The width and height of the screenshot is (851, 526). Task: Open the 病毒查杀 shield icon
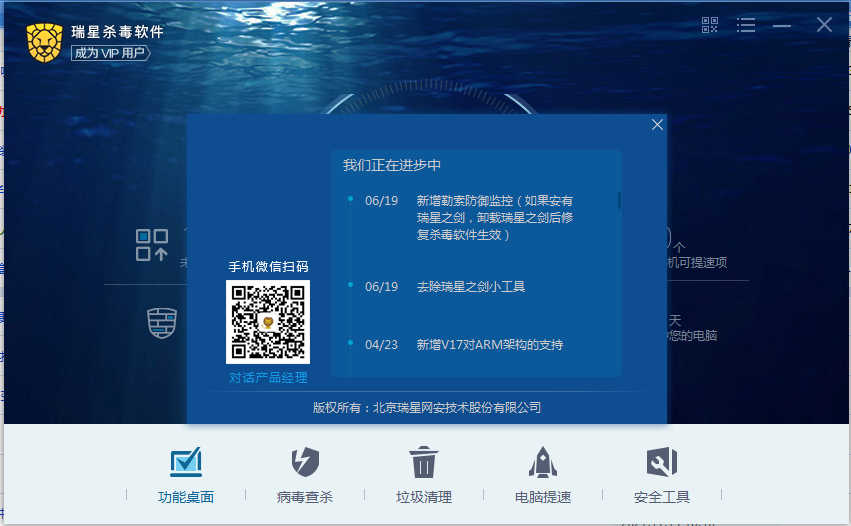pos(305,462)
